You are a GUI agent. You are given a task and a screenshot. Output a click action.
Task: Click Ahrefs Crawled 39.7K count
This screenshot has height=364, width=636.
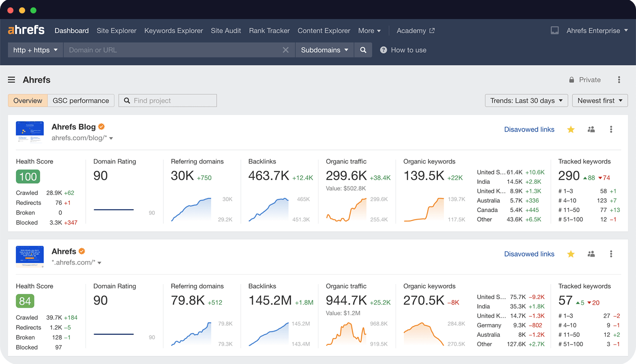tap(54, 317)
